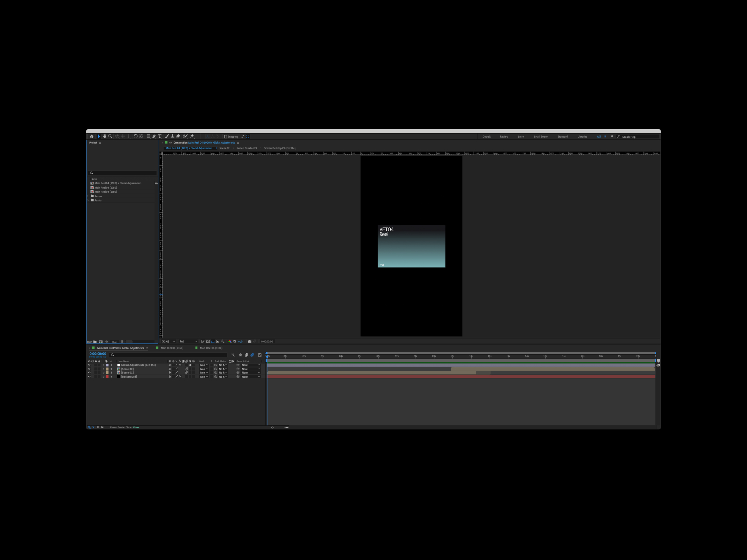This screenshot has width=747, height=560.
Task: Select the Pen tool
Action: pyautogui.click(x=154, y=136)
